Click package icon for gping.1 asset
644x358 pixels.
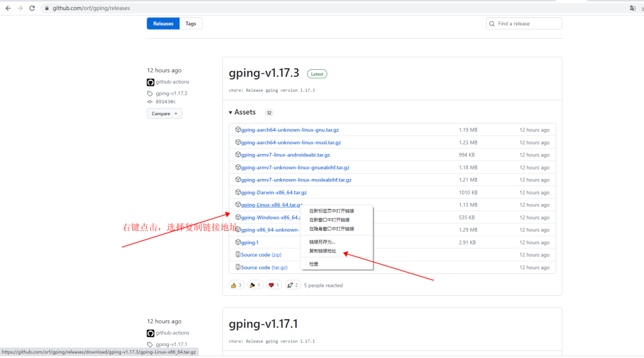(x=238, y=242)
